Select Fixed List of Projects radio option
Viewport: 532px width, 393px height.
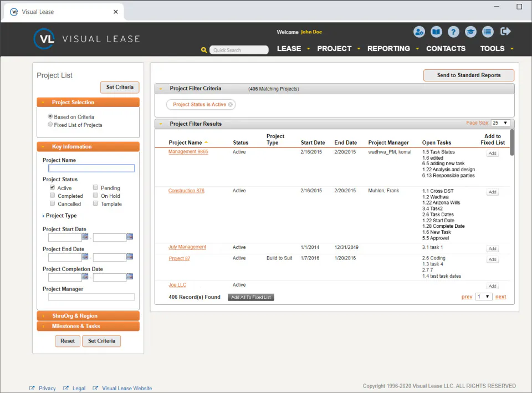[50, 125]
